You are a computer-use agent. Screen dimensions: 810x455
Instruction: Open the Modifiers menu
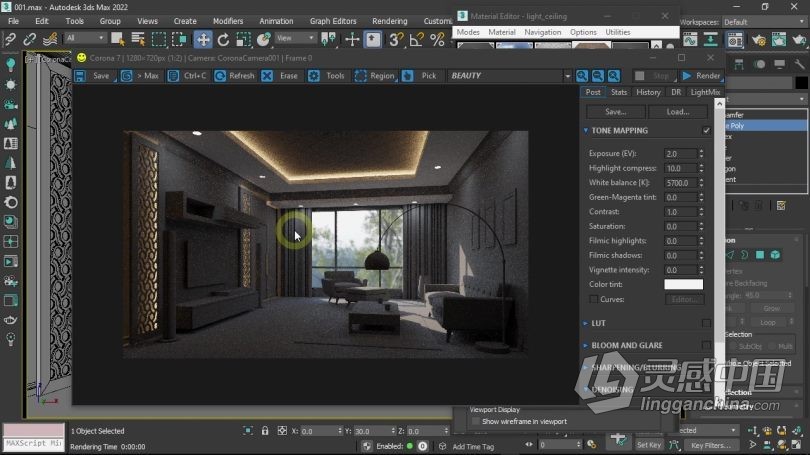click(228, 21)
